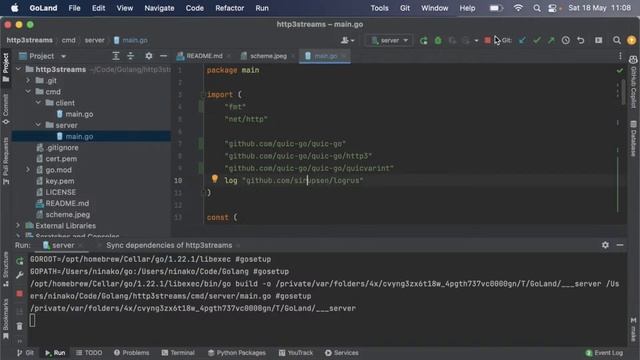Image resolution: width=640 pixels, height=360 pixels.
Task: Stop process via Run panel red square
Action: 20,293
